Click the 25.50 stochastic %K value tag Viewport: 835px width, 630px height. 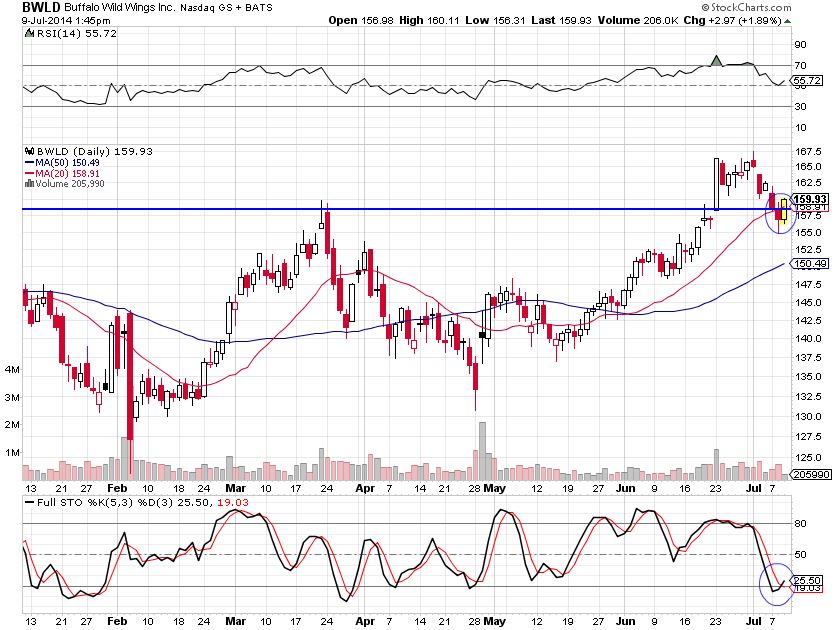tap(807, 580)
